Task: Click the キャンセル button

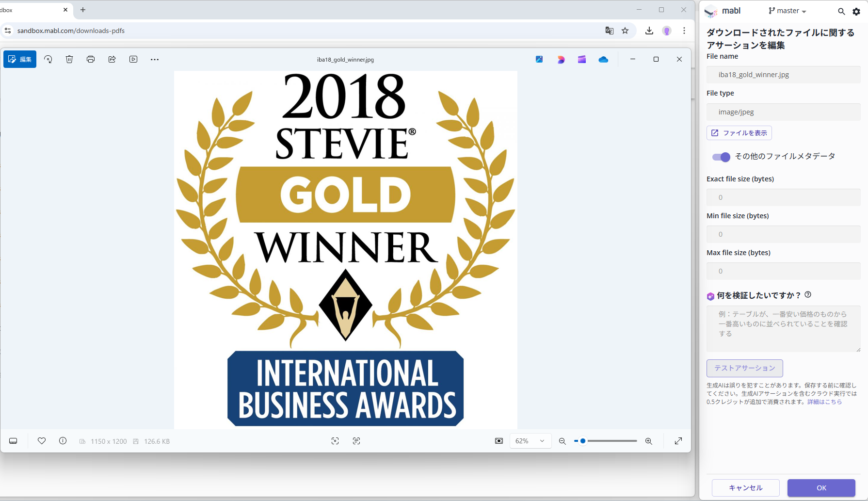Action: [x=746, y=488]
